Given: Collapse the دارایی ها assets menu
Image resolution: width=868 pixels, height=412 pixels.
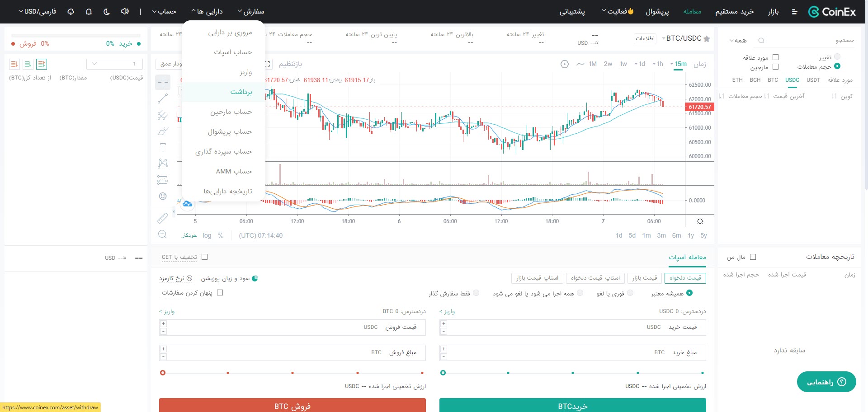Looking at the screenshot, I should click(x=207, y=11).
